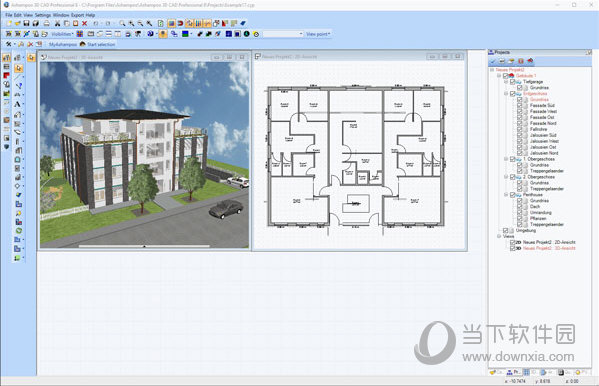Click the blue globe icon in second toolbar

(x=151, y=34)
